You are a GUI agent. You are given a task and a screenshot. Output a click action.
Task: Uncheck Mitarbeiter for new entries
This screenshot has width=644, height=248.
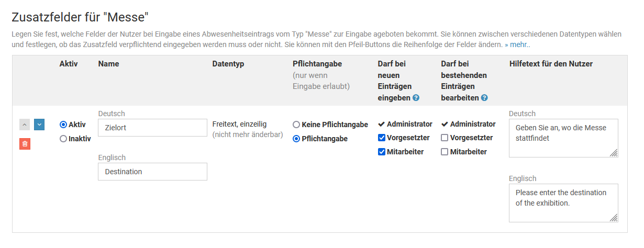pyautogui.click(x=382, y=152)
